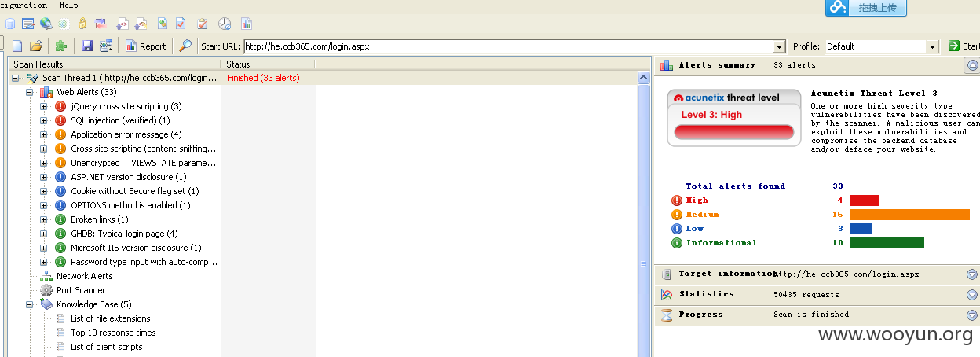Viewport: 980px width, 357px height.
Task: Select Port Scanner tree item
Action: coord(81,290)
